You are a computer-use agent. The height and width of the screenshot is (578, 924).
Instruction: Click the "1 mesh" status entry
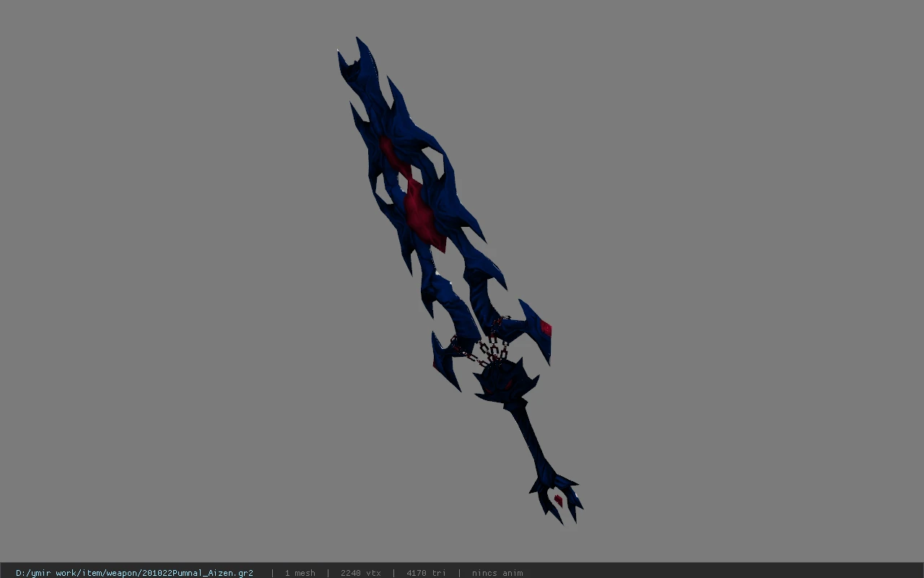[x=300, y=573]
